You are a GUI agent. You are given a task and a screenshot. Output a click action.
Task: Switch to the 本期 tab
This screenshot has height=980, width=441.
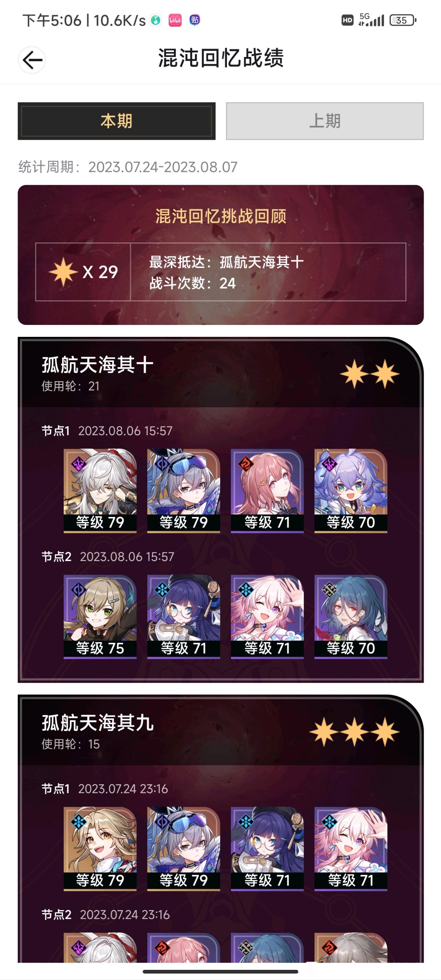click(x=116, y=121)
